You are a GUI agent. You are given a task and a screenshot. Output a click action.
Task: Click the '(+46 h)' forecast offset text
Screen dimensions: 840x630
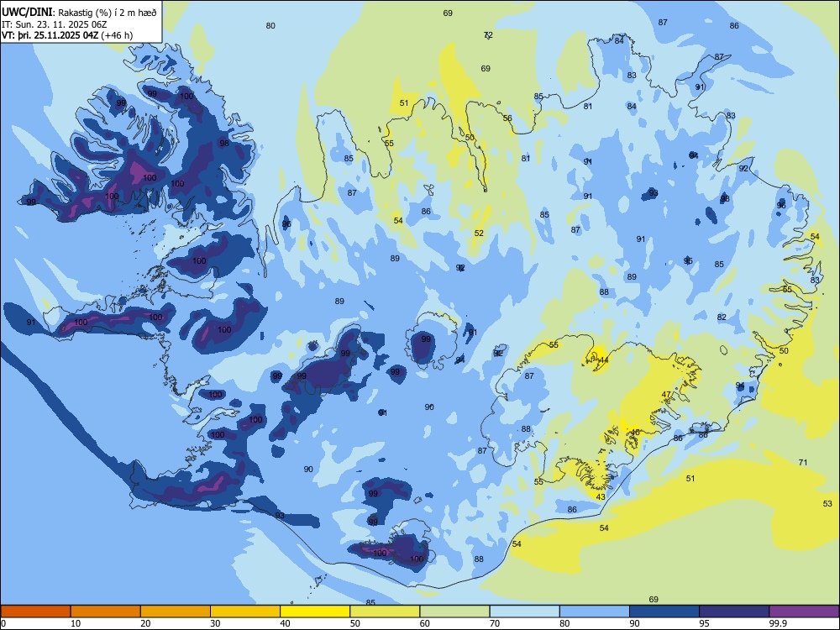117,35
